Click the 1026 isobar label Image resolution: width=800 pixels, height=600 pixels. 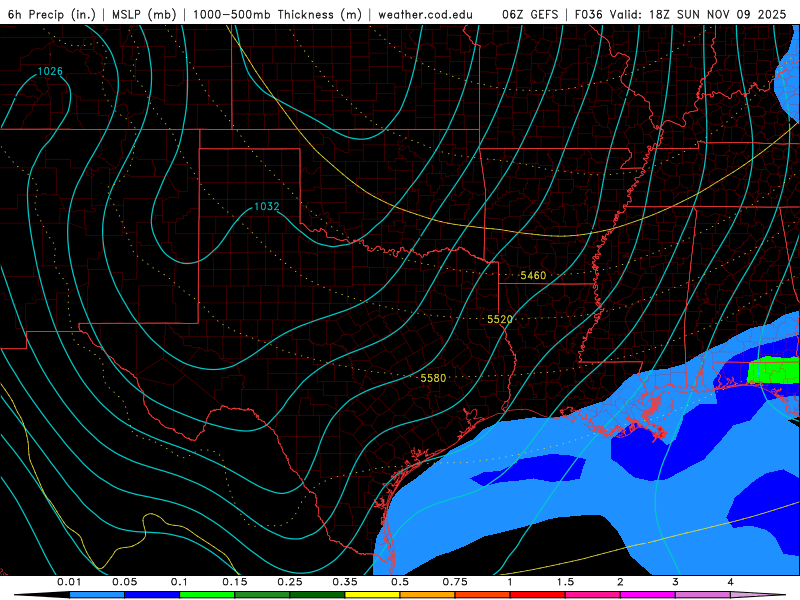point(51,71)
